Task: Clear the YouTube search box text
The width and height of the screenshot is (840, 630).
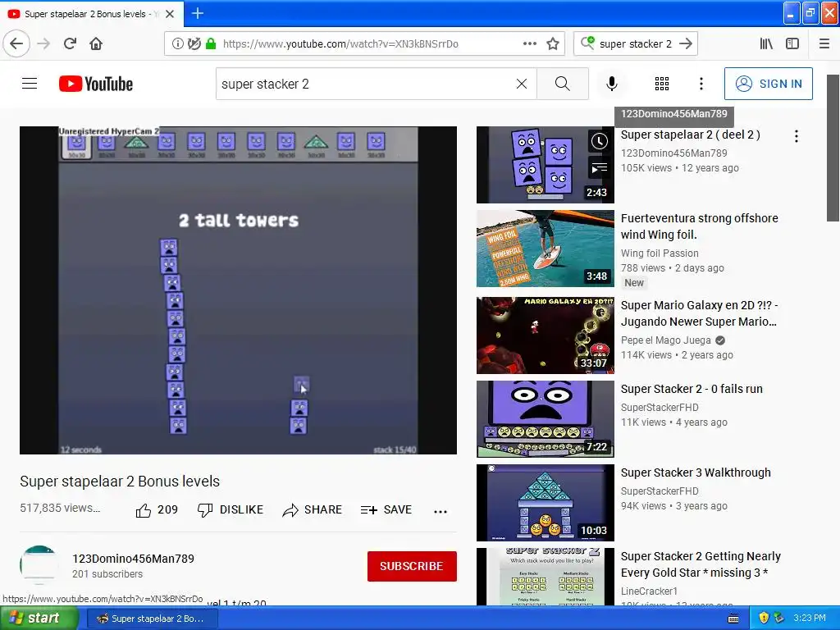Action: tap(521, 84)
